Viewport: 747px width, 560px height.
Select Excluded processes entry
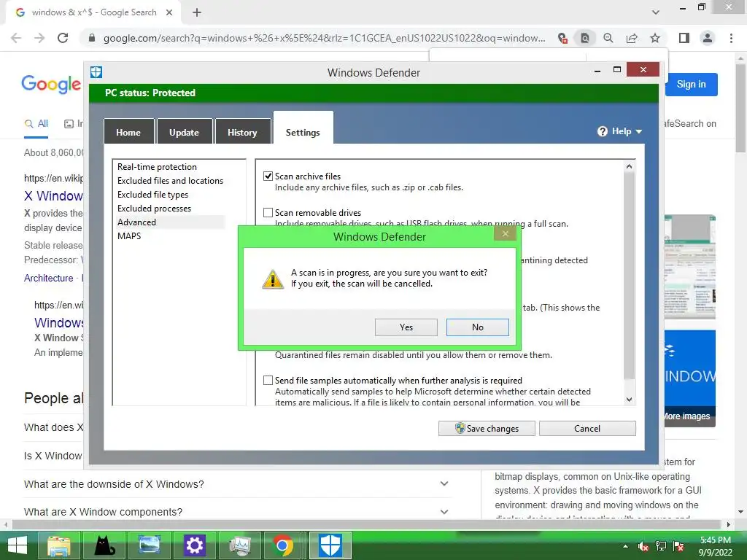(155, 208)
